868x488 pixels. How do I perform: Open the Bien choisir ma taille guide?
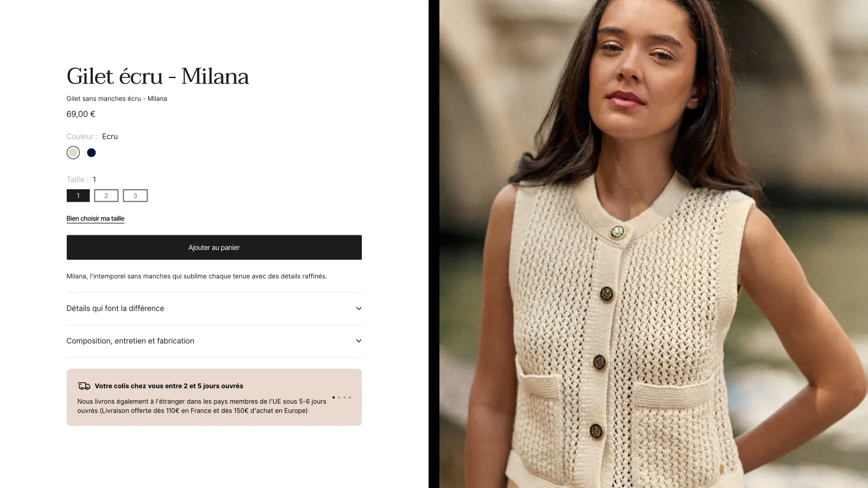pyautogui.click(x=95, y=219)
